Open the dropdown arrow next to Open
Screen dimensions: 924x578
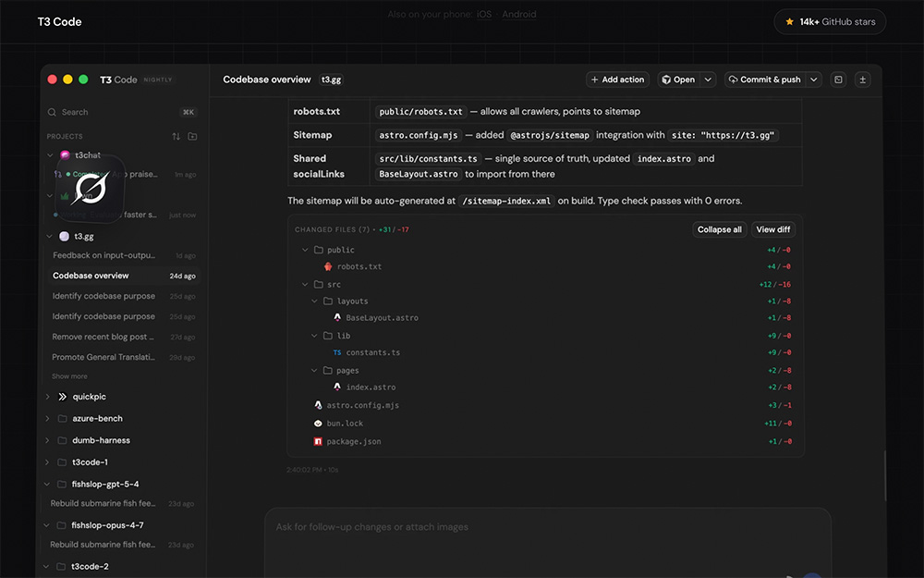tap(709, 80)
